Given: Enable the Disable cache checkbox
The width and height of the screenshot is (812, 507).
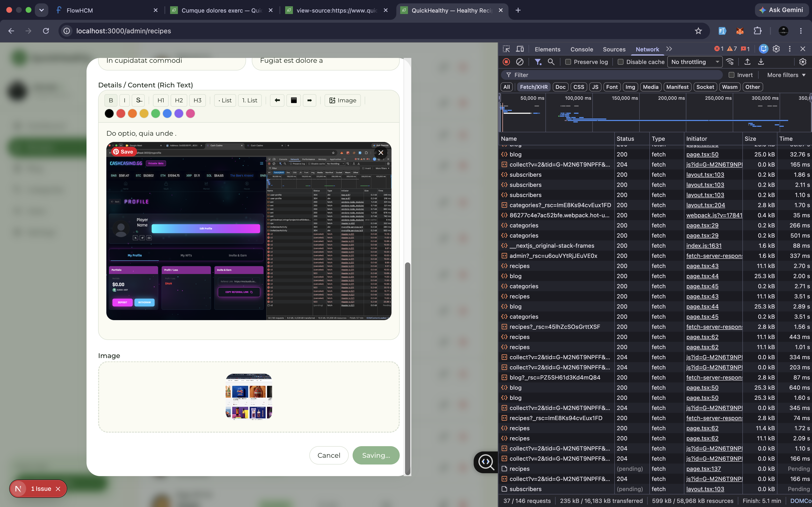Looking at the screenshot, I should click(620, 62).
